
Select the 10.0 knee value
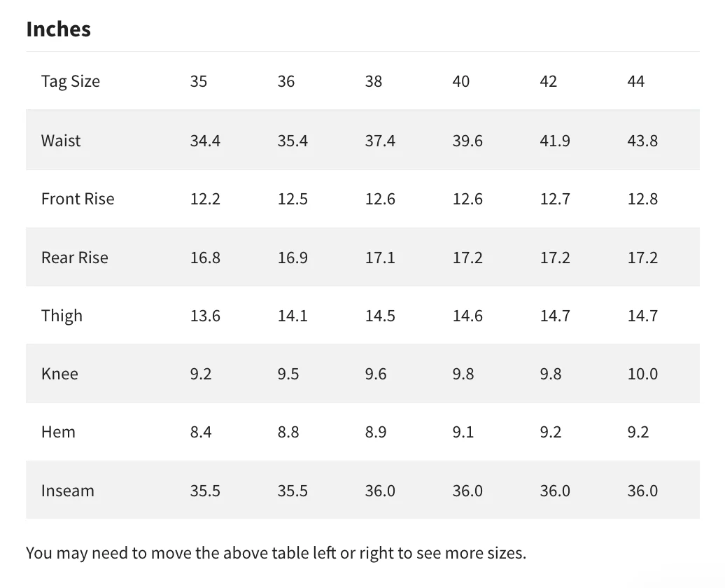(x=642, y=374)
